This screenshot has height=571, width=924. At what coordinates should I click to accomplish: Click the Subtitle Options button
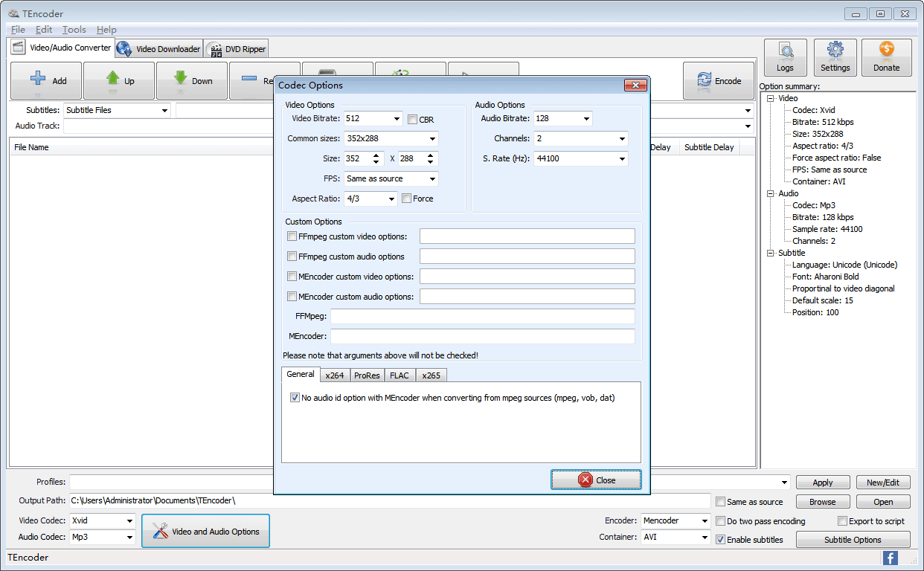point(853,540)
